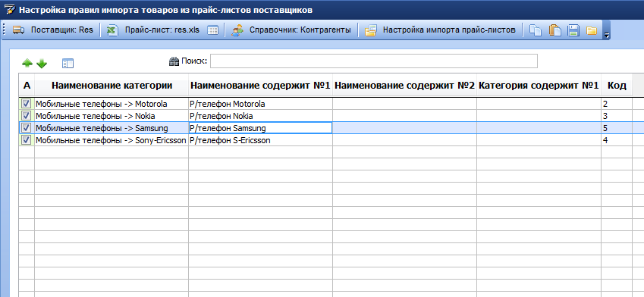Click the column layout icon
The image size is (644, 297).
68,63
